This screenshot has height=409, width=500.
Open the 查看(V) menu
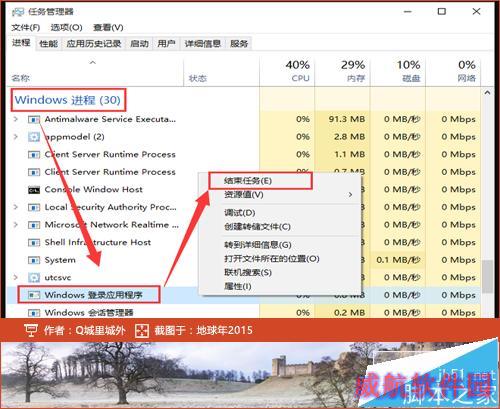click(108, 27)
